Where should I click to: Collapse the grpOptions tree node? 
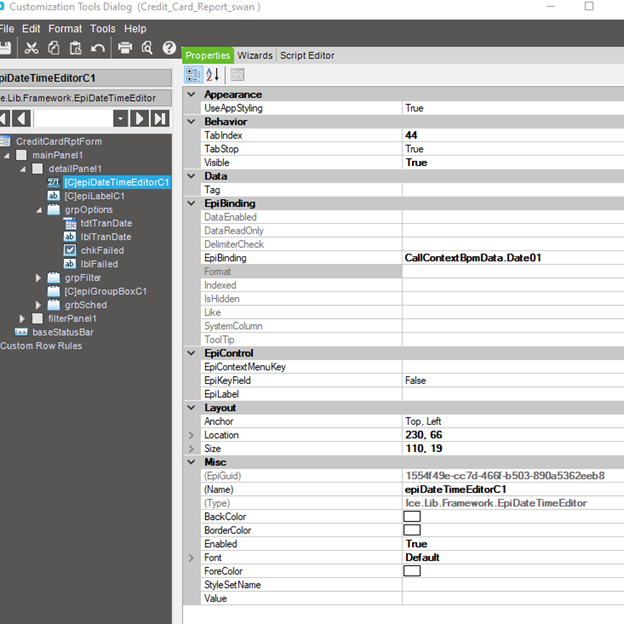[x=40, y=210]
